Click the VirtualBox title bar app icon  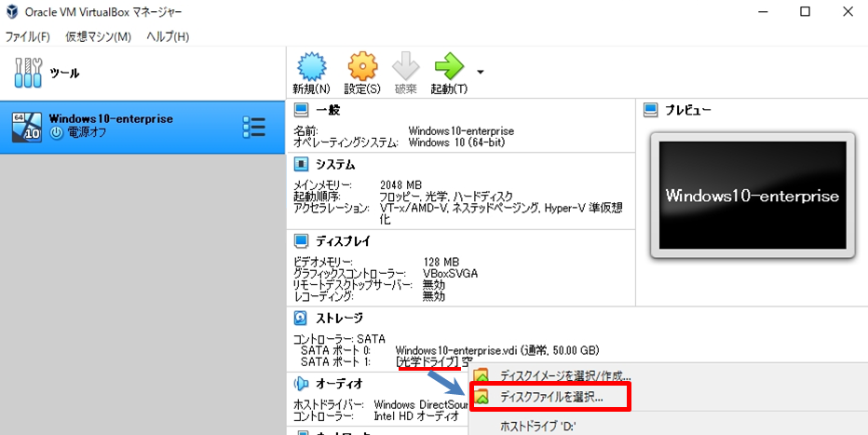(x=11, y=11)
